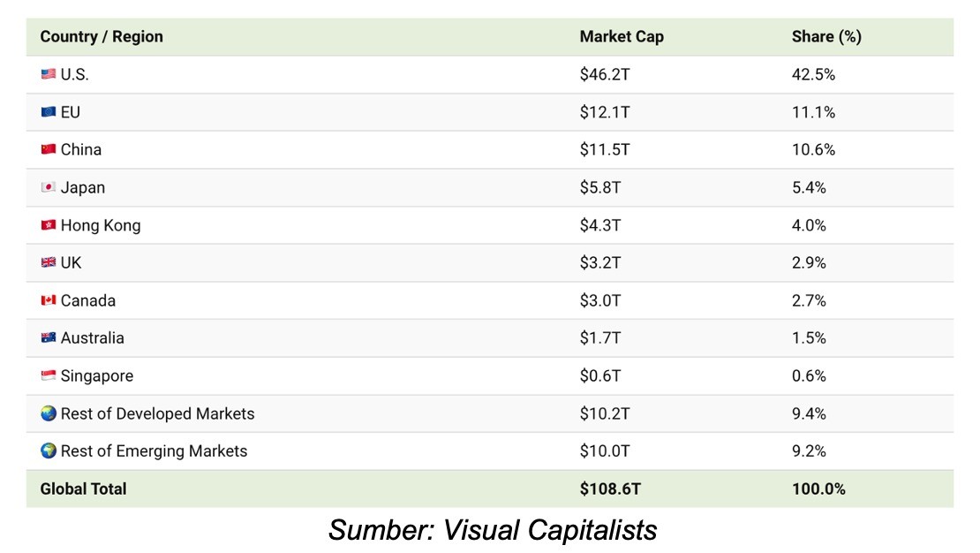Click the Rest of Emerging Markets label
This screenshot has height=553, width=980.
154,451
